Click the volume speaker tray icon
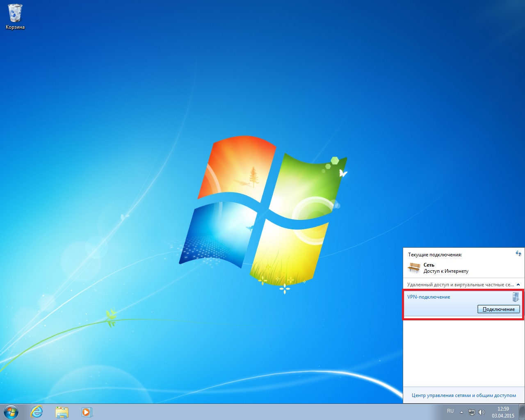525x420 pixels. tap(482, 412)
